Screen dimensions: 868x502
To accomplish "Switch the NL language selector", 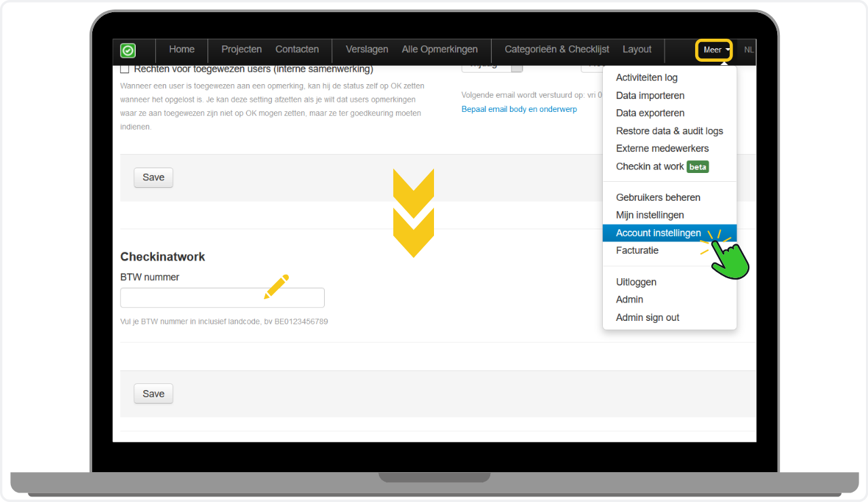I will (x=749, y=50).
